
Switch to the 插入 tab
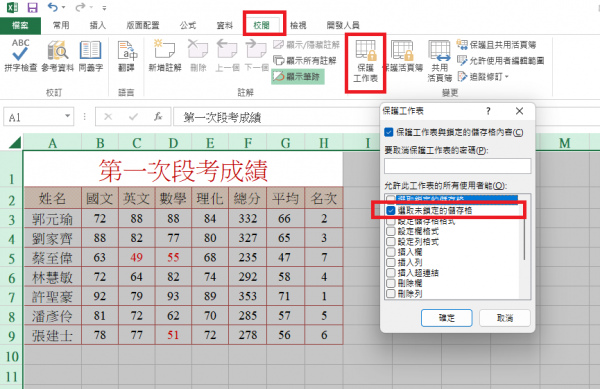98,25
